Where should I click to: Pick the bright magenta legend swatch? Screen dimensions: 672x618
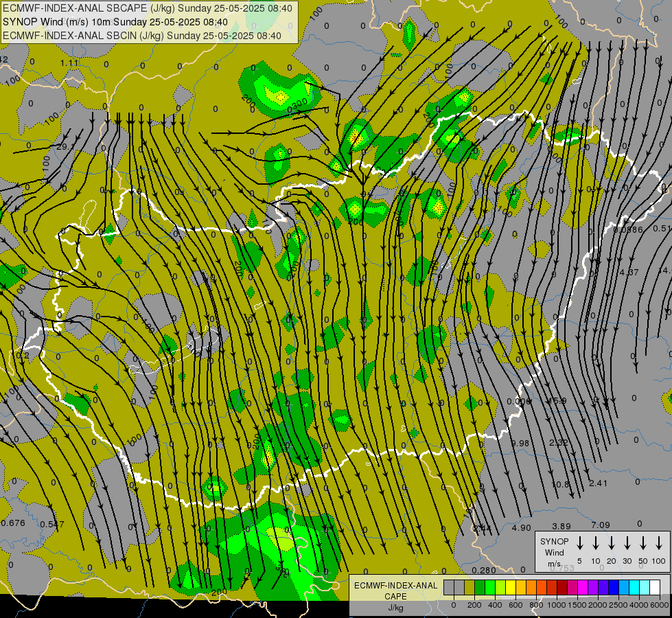(583, 587)
